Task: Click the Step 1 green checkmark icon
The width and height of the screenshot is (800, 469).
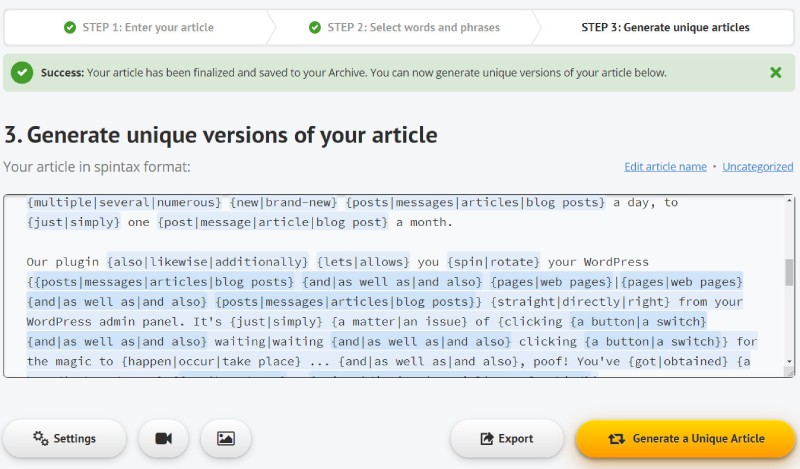Action: pos(70,27)
